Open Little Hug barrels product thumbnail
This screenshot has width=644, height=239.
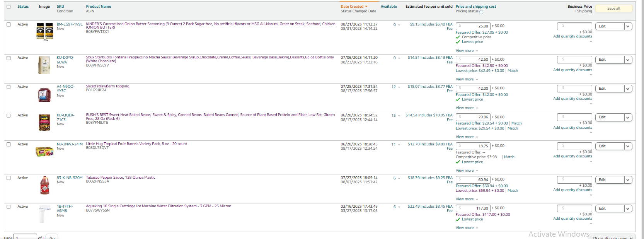pos(44,151)
